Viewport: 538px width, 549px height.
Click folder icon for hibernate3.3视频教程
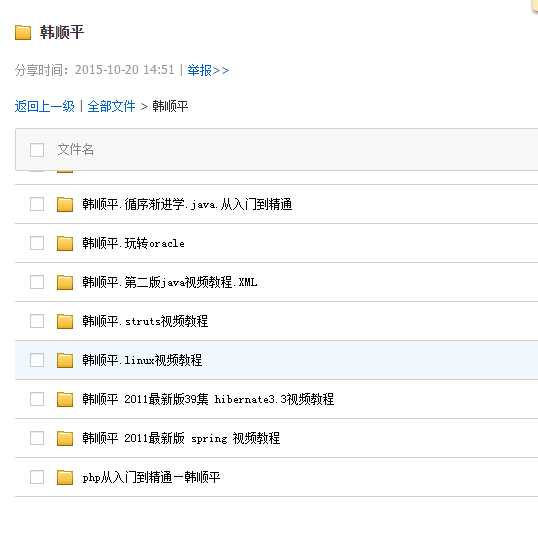click(x=65, y=399)
